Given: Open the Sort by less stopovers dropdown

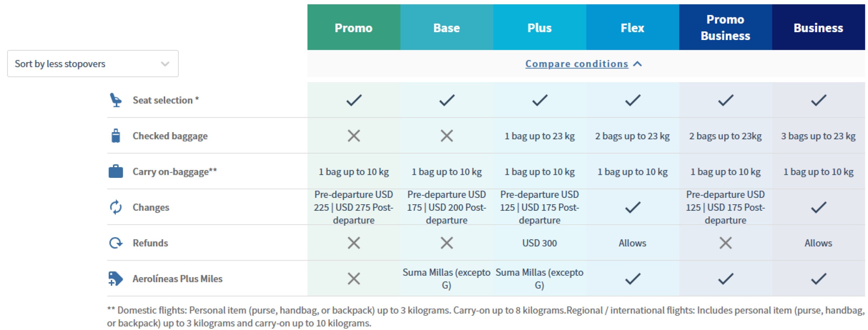Looking at the screenshot, I should click(x=93, y=64).
